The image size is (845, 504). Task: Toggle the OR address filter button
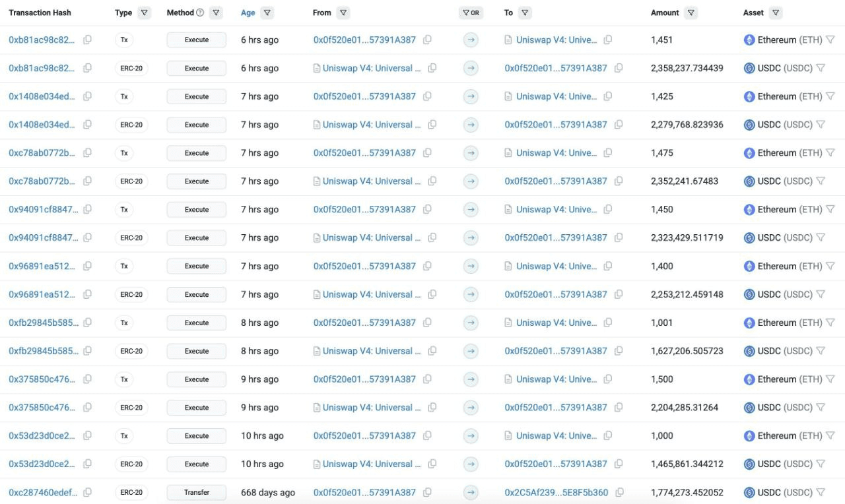click(x=471, y=13)
